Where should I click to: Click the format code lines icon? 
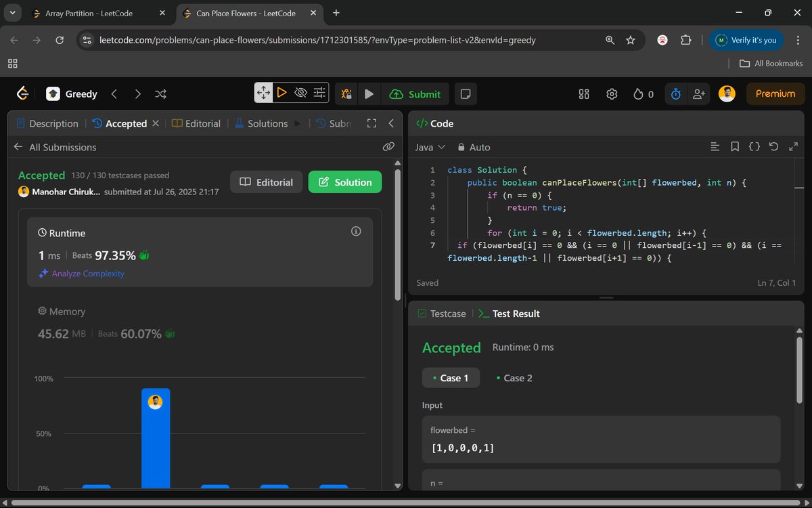click(x=715, y=146)
